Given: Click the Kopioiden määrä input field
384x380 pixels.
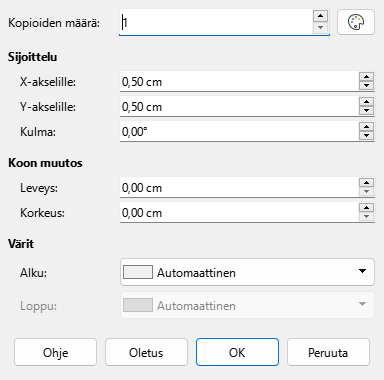Looking at the screenshot, I should [216, 22].
